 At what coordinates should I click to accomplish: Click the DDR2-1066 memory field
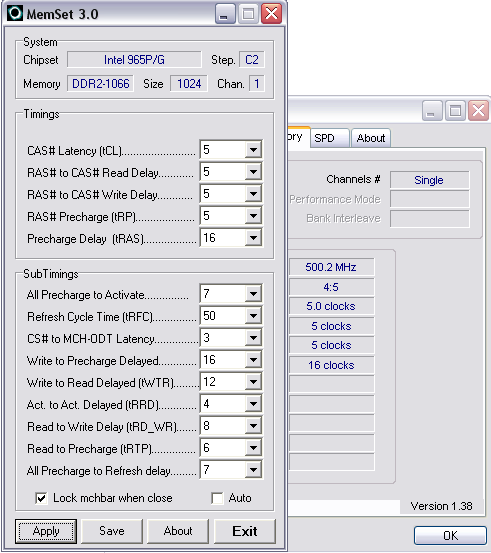[101, 84]
